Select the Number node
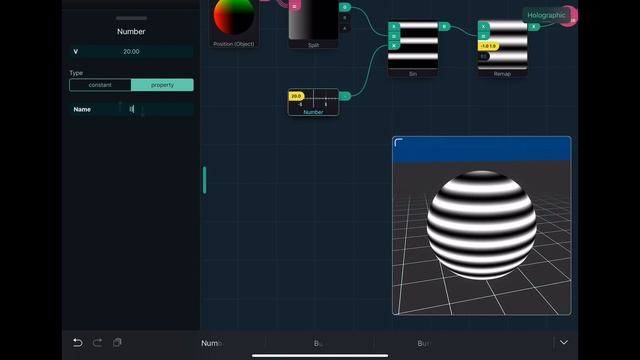This screenshot has width=640, height=360. coord(313,102)
